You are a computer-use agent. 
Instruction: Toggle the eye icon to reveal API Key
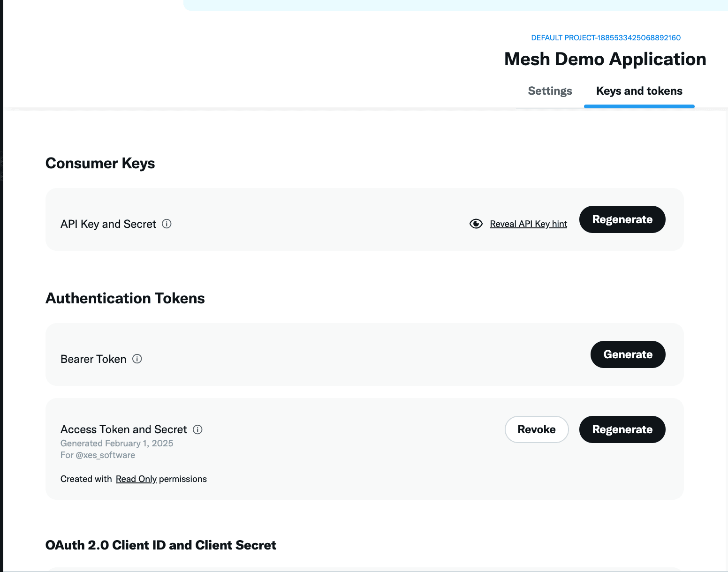[476, 224]
